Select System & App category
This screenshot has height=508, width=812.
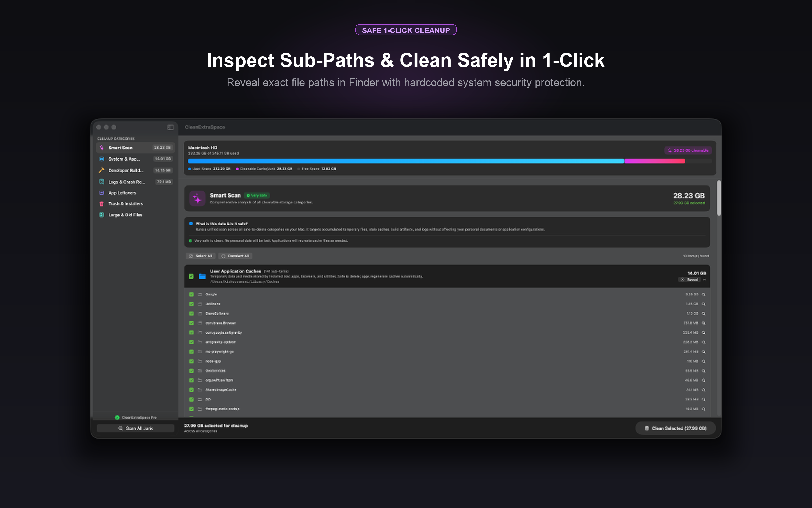(136, 159)
